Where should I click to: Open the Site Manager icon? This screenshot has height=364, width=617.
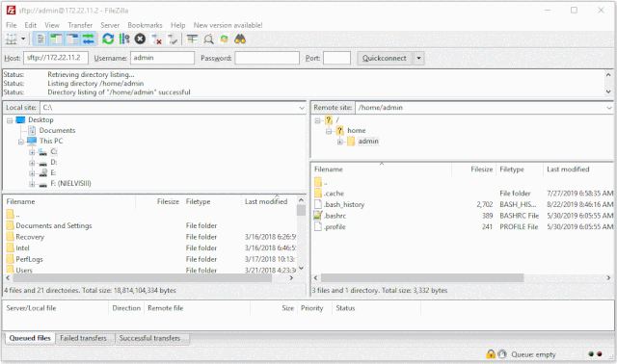coord(11,39)
